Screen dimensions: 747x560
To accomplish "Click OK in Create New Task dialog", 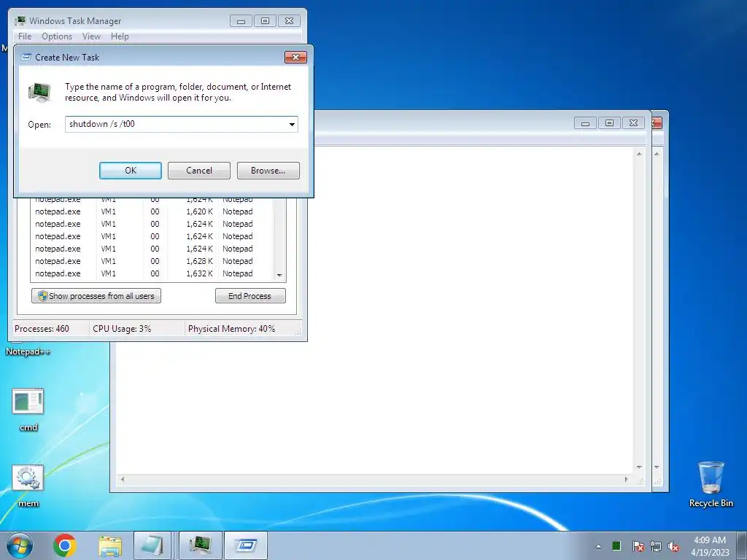I will [x=131, y=171].
